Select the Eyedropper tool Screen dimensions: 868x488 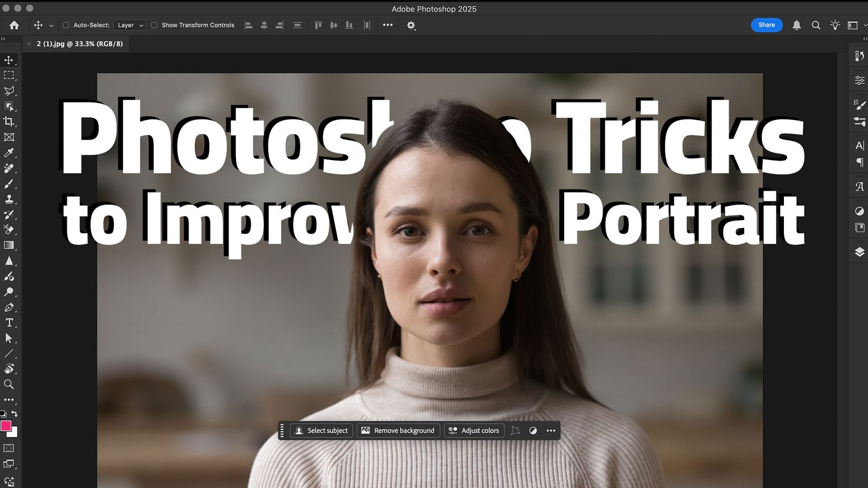tap(9, 153)
